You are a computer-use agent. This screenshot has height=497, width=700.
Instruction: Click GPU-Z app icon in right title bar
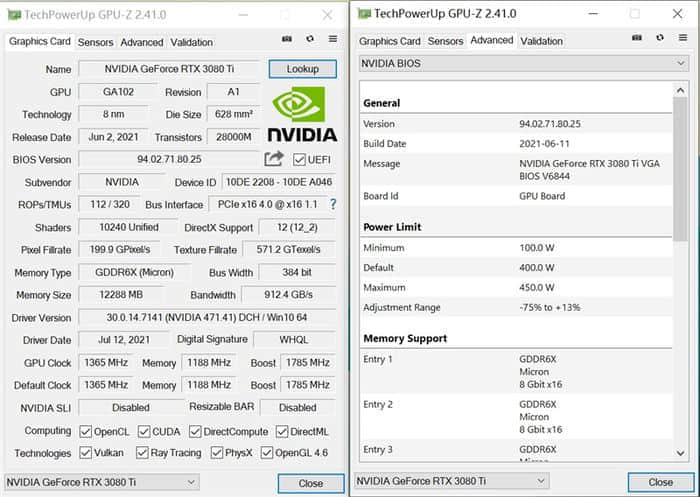click(364, 14)
